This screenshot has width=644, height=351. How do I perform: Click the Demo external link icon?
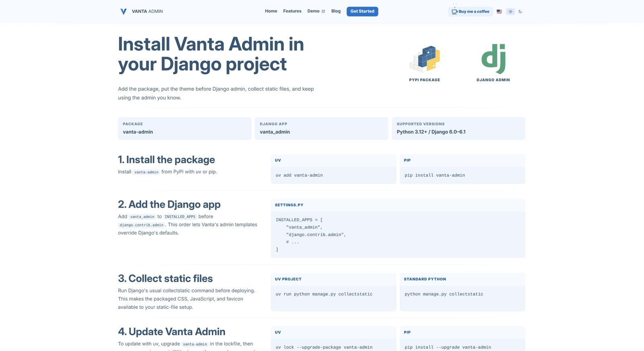[323, 11]
